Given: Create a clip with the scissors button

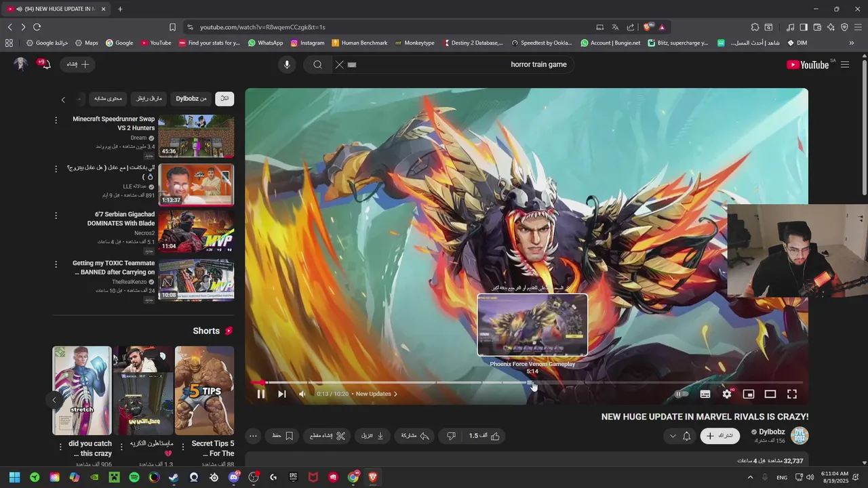Looking at the screenshot, I should [x=328, y=436].
